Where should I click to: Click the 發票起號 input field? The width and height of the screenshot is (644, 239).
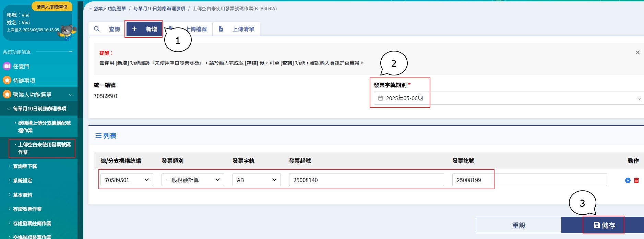click(x=366, y=180)
